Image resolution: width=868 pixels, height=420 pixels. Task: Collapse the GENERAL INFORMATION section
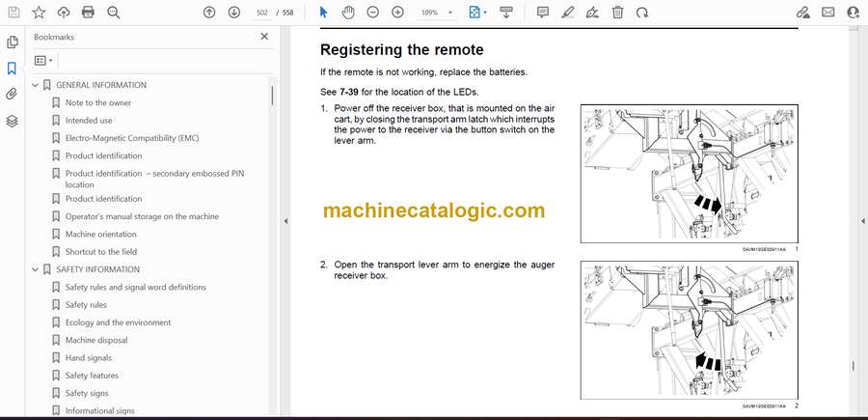click(36, 85)
